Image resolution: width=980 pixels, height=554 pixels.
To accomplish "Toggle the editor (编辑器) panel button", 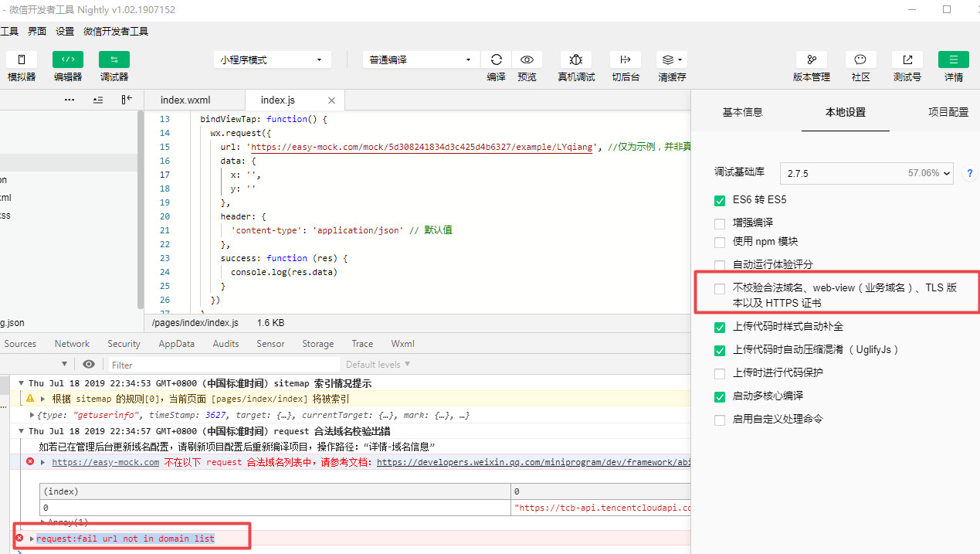I will (68, 59).
